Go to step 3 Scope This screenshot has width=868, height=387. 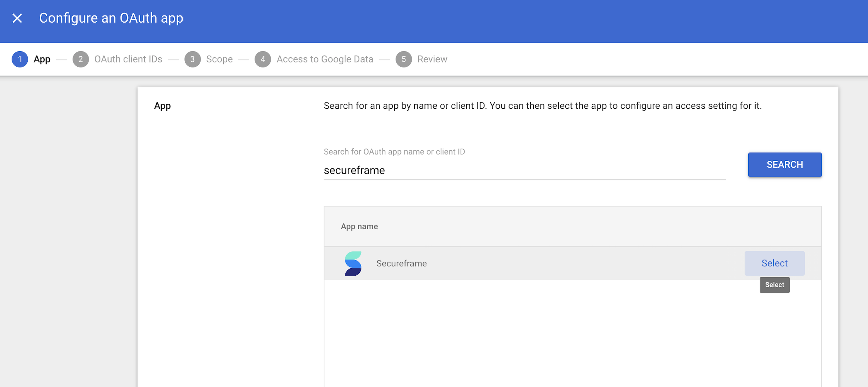click(209, 59)
